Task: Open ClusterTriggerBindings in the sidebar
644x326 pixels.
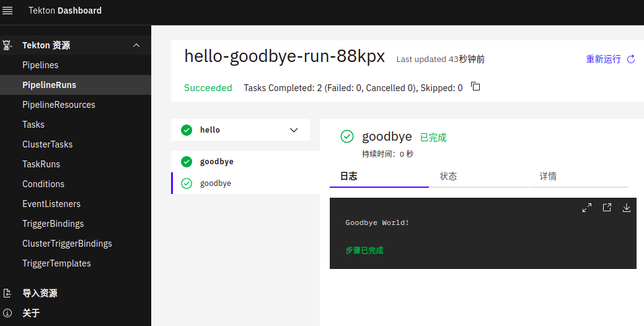Action: (x=76, y=244)
